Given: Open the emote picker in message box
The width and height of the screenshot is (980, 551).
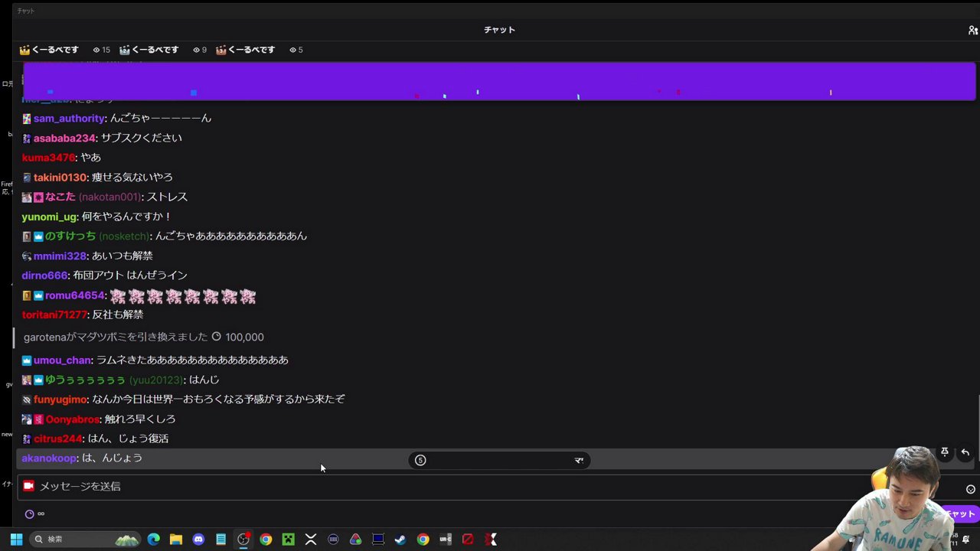Looking at the screenshot, I should point(970,489).
